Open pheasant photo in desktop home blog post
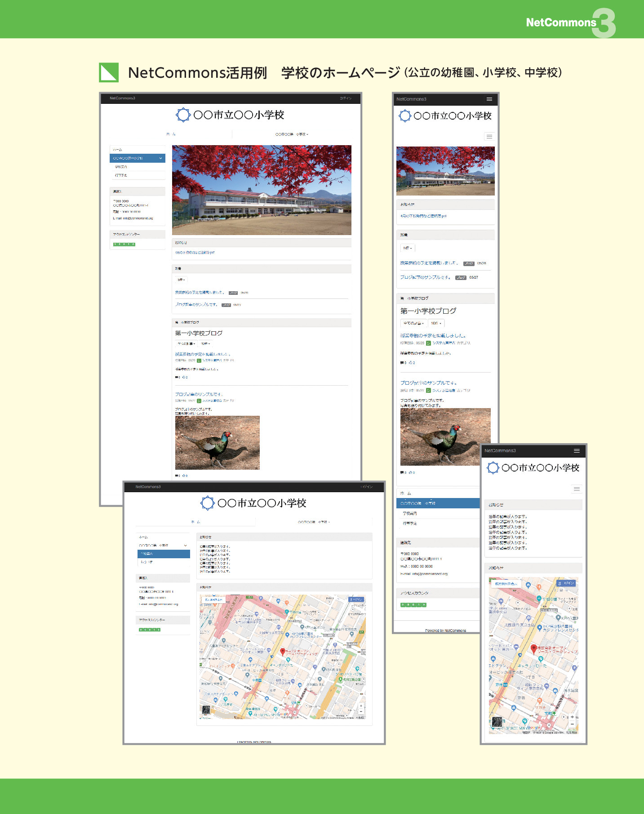Screen dimensions: 644x814 coord(217,443)
